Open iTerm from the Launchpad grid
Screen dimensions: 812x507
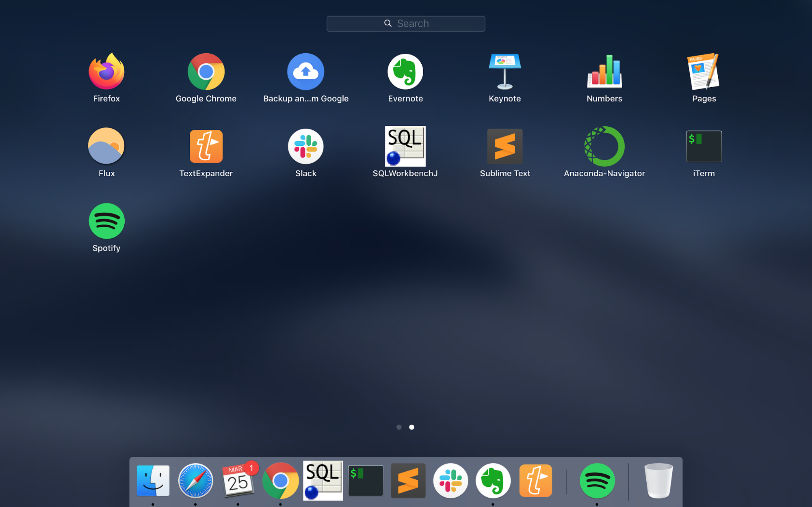click(x=704, y=146)
